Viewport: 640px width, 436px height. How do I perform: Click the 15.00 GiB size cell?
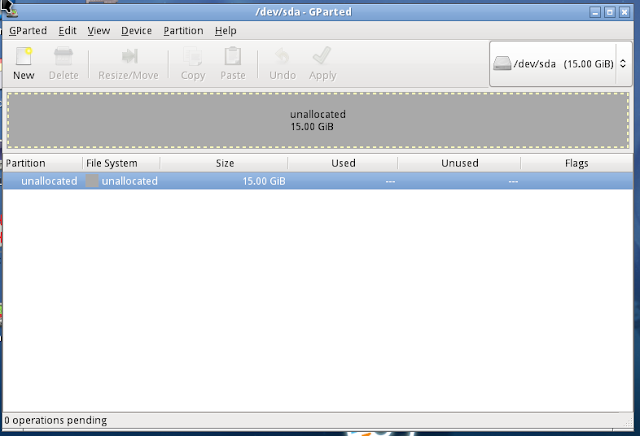(x=264, y=181)
